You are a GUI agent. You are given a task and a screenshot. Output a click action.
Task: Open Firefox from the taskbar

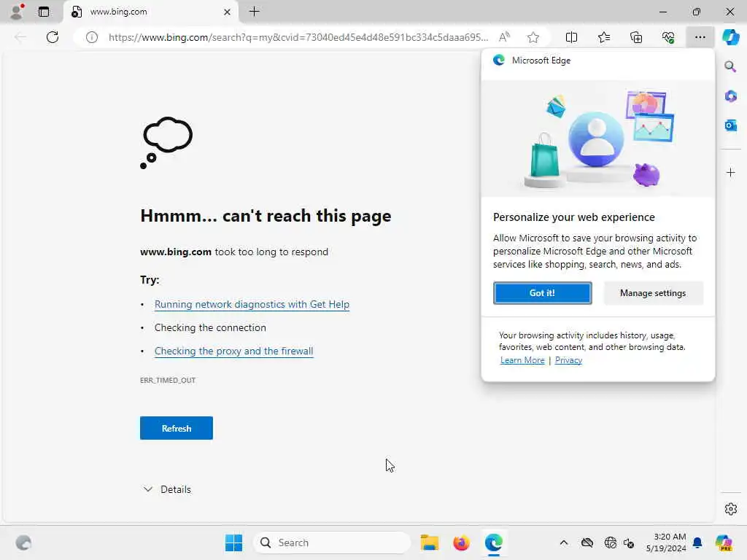(461, 542)
